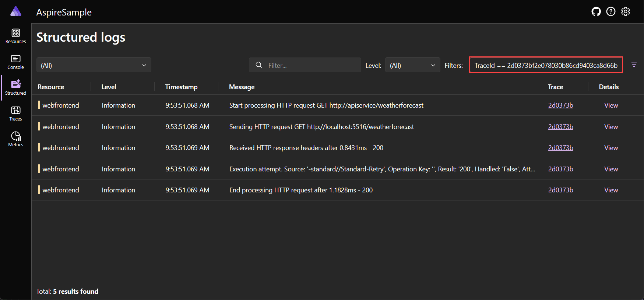Click the Aspire logo icon
Viewport: 644px width, 300px height.
coord(15,12)
